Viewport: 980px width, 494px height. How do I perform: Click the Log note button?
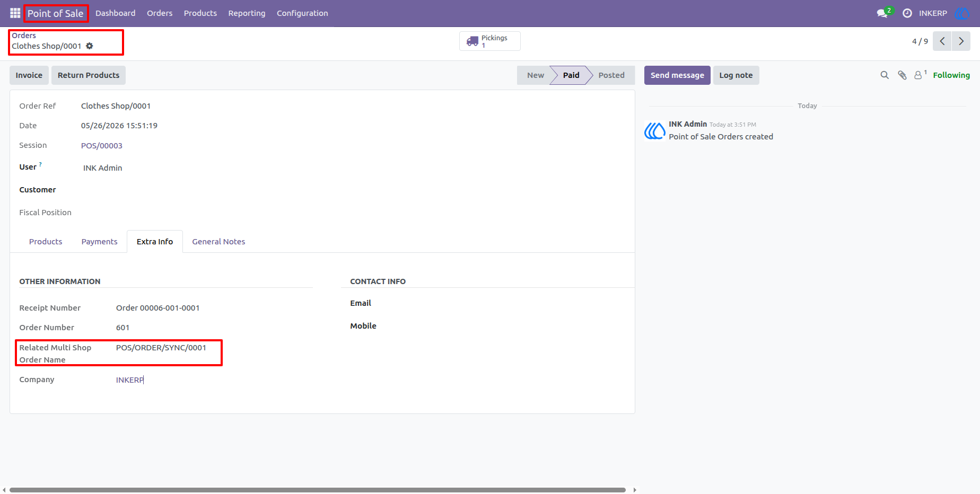point(736,75)
